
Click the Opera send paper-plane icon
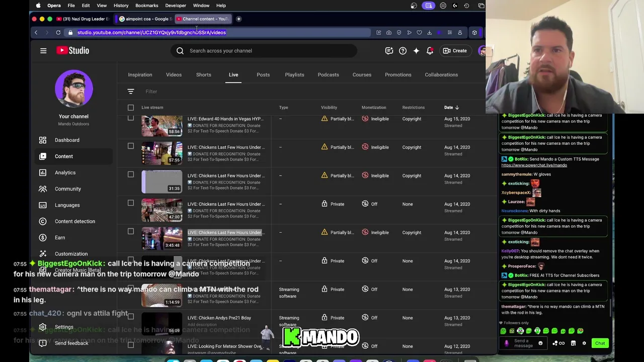(x=409, y=33)
